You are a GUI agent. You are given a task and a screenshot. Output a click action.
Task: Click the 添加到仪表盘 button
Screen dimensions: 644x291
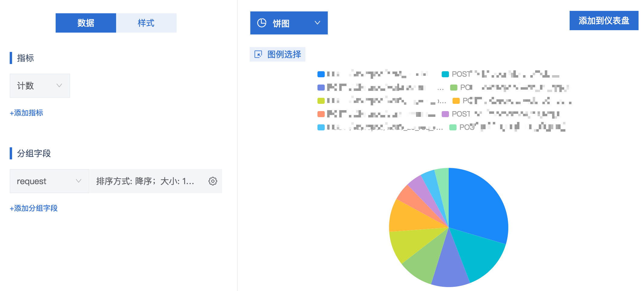[604, 21]
